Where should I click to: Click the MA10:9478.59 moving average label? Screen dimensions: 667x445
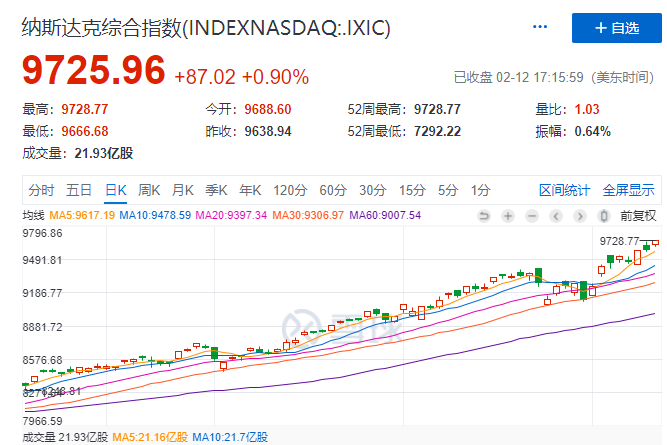click(155, 215)
